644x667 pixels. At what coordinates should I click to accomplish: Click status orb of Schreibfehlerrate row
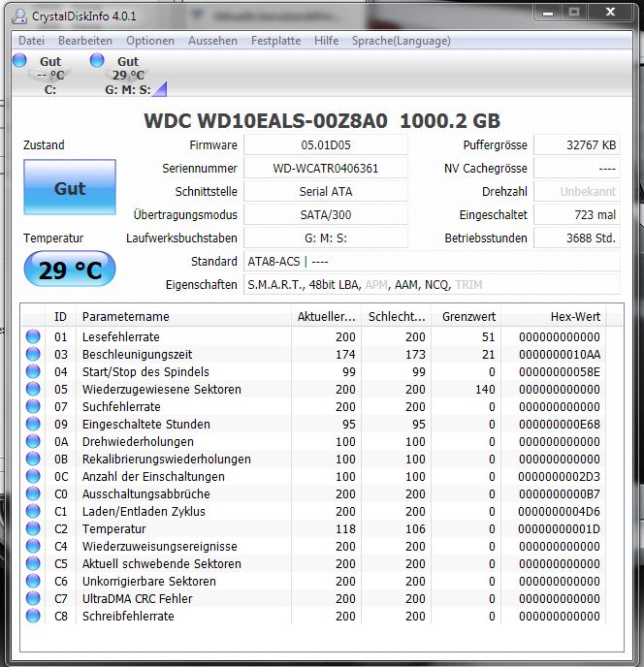[33, 616]
